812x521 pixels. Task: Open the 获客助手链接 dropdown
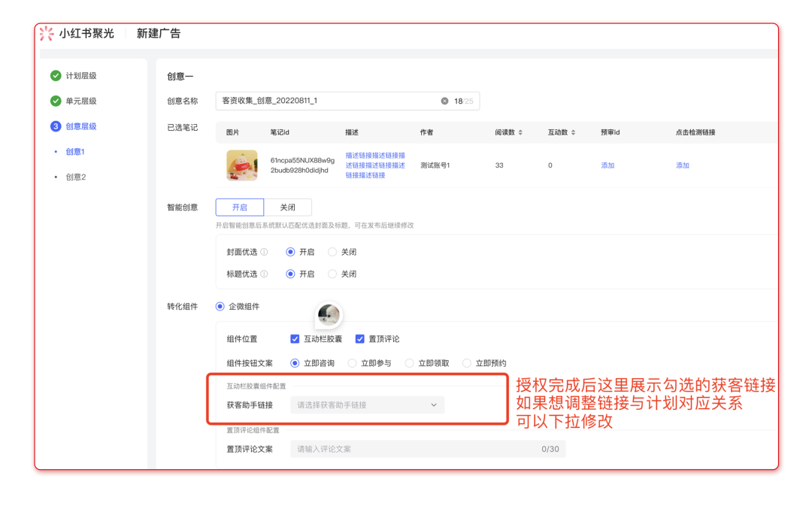coord(367,405)
